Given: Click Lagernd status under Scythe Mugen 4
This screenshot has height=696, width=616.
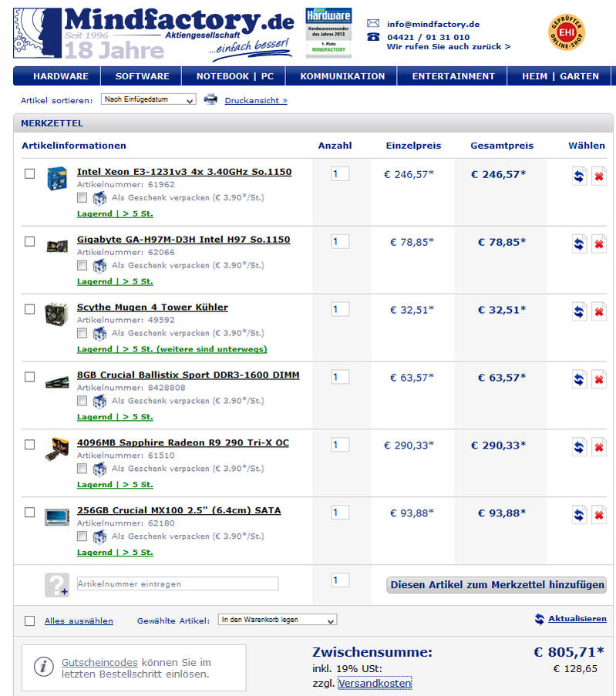Looking at the screenshot, I should pos(172,349).
